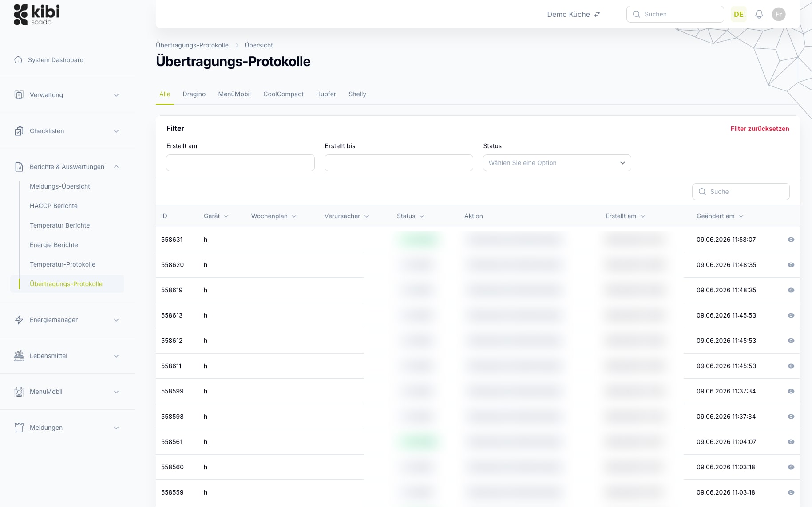Click the magnifier icon in Suchen field
This screenshot has width=812, height=507.
(637, 14)
